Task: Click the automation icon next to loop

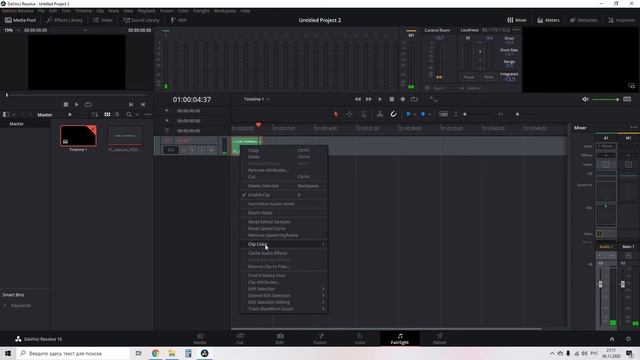Action: click(x=433, y=99)
